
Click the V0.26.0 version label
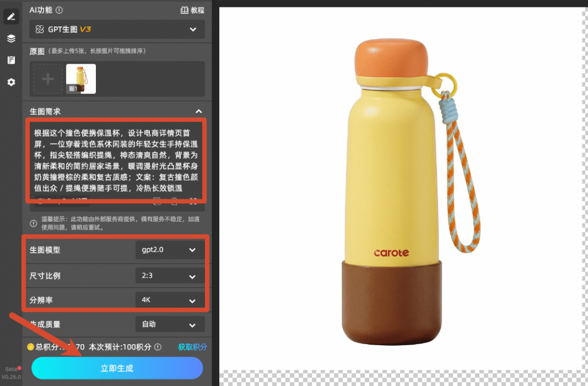[x=11, y=377]
